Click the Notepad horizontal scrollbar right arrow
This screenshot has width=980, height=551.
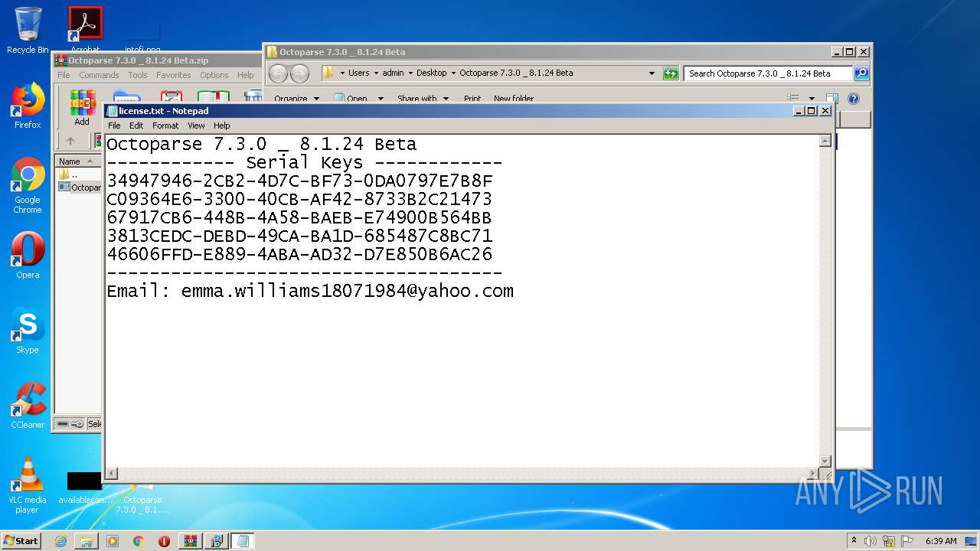[812, 474]
